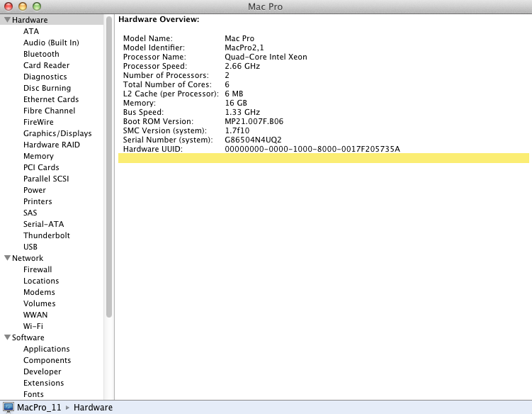Select the Software category heading
The width and height of the screenshot is (532, 414).
point(28,337)
